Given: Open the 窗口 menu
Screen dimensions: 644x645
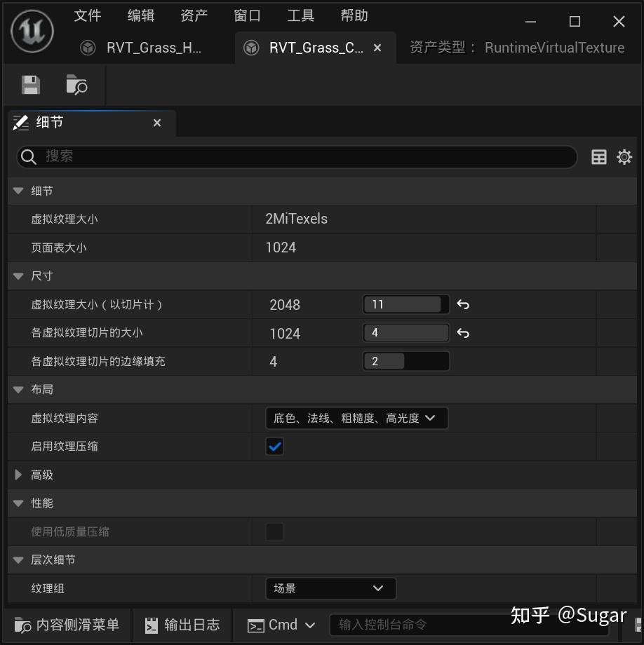Looking at the screenshot, I should point(247,15).
